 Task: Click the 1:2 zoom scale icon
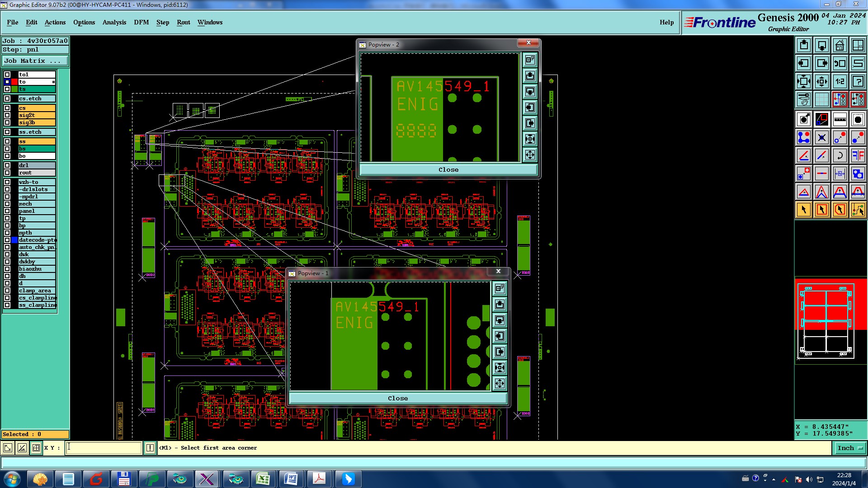840,81
